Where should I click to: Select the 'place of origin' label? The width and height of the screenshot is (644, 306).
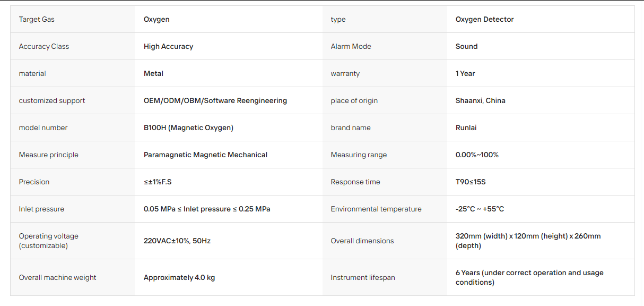pos(354,101)
